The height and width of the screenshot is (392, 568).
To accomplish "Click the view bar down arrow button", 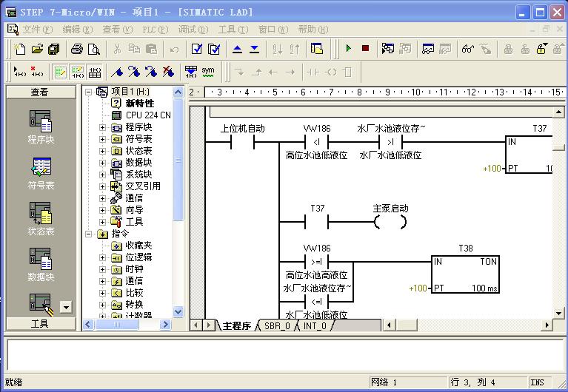I will point(66,307).
